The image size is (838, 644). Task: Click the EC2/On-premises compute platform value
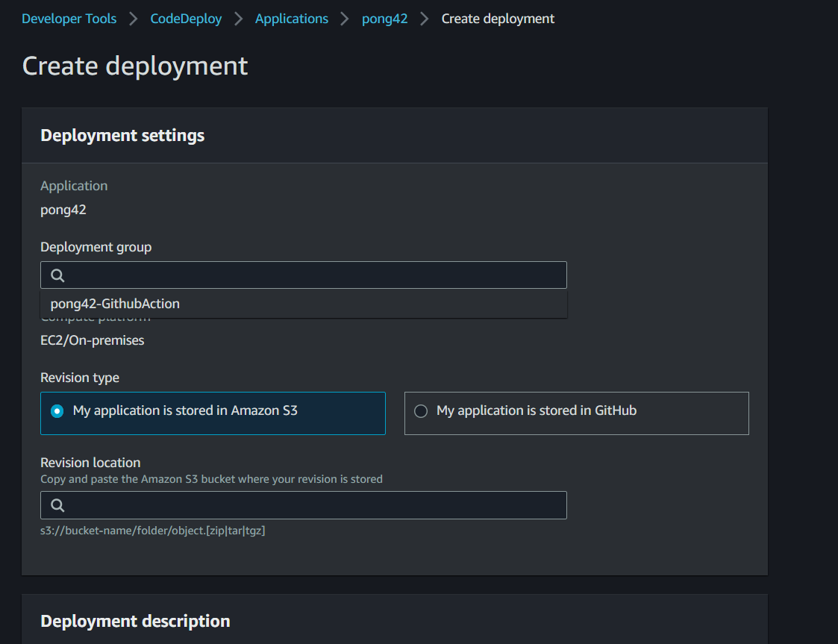click(x=93, y=340)
